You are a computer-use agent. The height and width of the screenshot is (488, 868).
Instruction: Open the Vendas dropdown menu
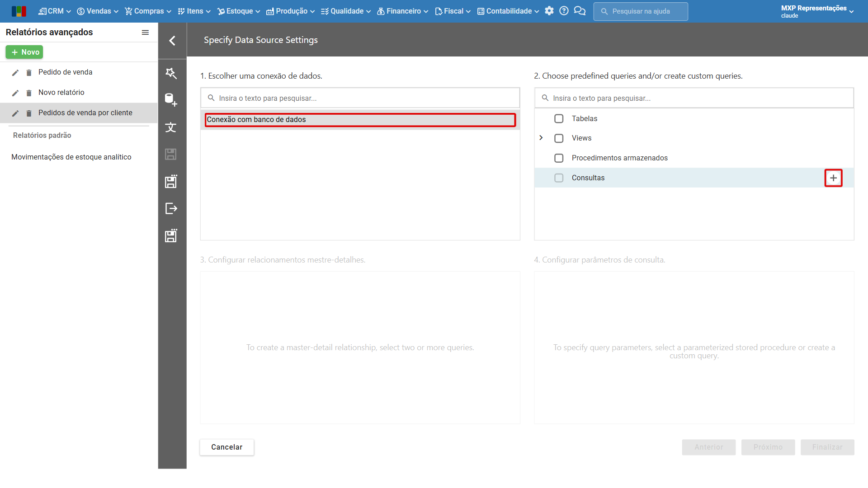click(98, 11)
